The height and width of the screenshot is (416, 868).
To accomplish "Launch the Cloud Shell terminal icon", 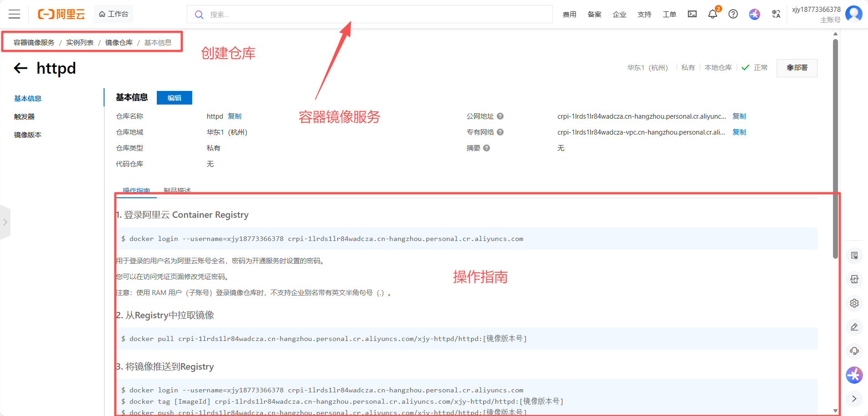I will tap(692, 14).
